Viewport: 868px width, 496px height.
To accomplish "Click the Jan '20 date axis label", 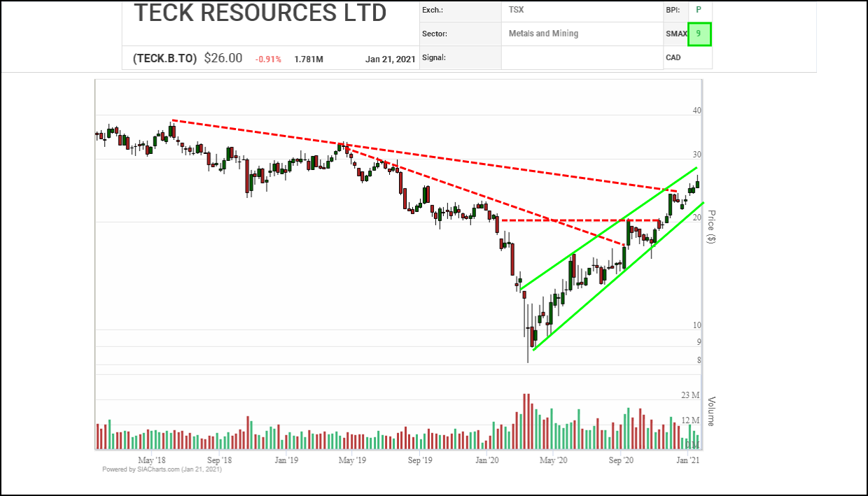I will (x=486, y=460).
